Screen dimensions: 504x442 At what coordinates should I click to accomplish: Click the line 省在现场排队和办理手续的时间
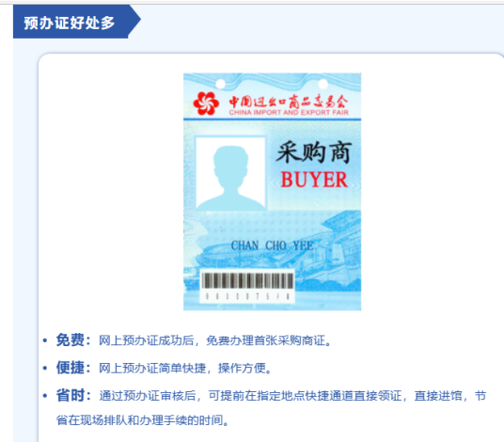pos(142,420)
